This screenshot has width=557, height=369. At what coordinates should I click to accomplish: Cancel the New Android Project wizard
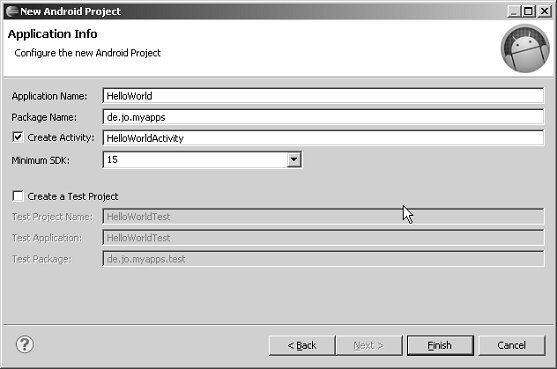click(512, 345)
